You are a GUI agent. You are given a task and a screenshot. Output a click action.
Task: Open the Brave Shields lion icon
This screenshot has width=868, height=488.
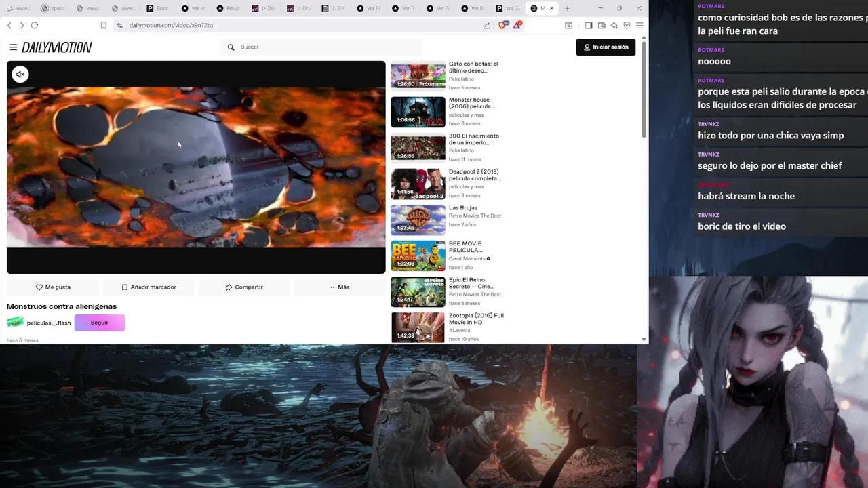pos(502,25)
